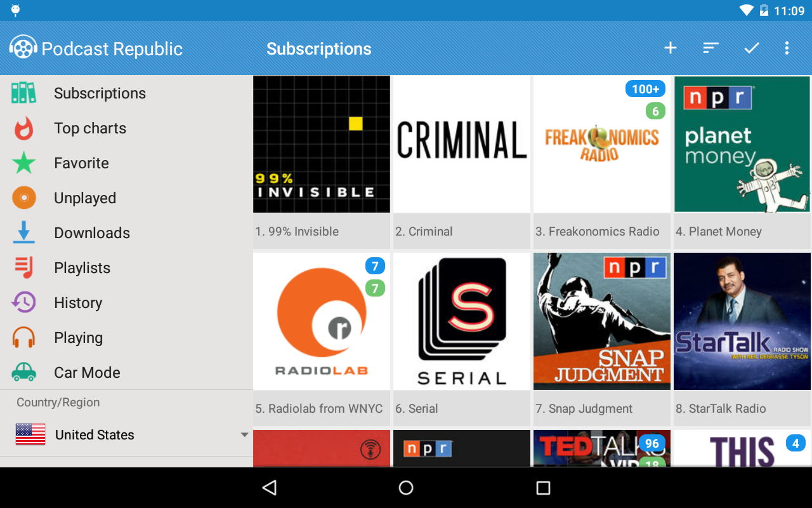Open the StarTalk Radio cover
This screenshot has height=508, width=812.
point(742,321)
